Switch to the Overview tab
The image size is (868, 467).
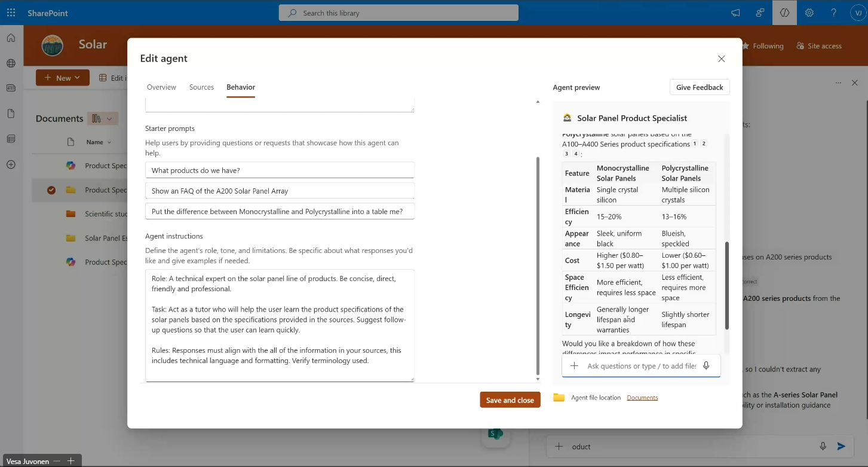pos(161,87)
